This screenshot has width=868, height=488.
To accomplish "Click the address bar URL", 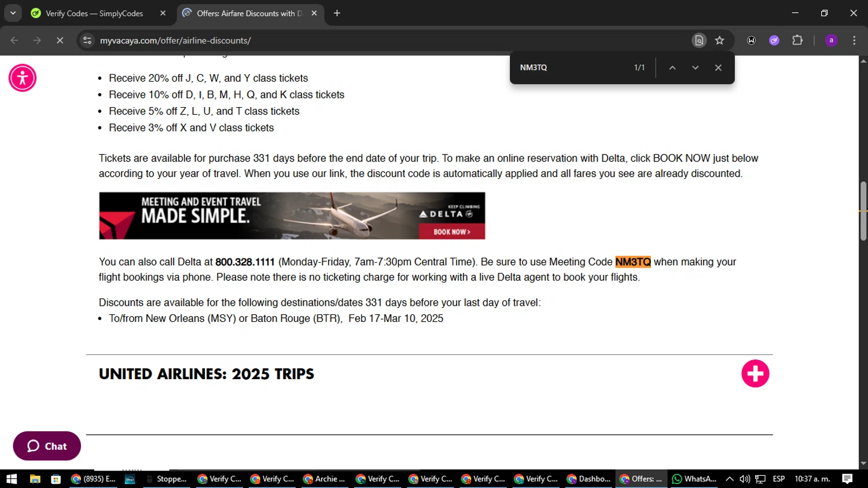I will point(175,41).
